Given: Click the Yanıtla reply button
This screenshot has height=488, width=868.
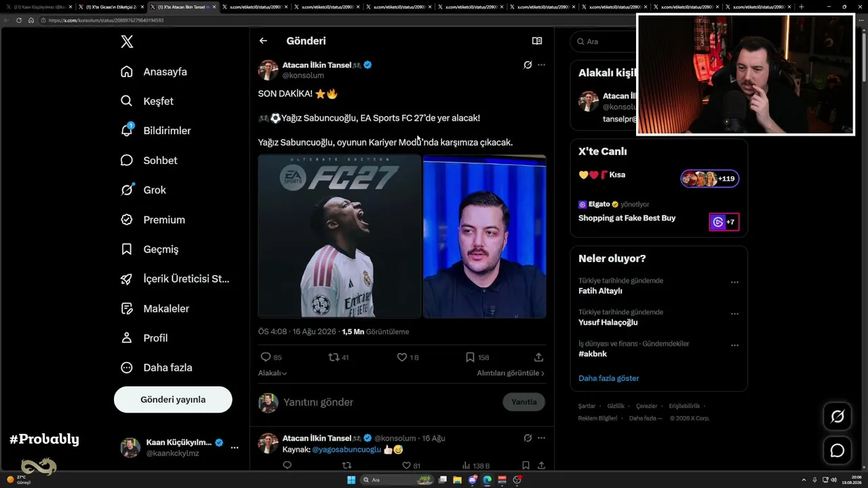Looking at the screenshot, I should point(524,402).
